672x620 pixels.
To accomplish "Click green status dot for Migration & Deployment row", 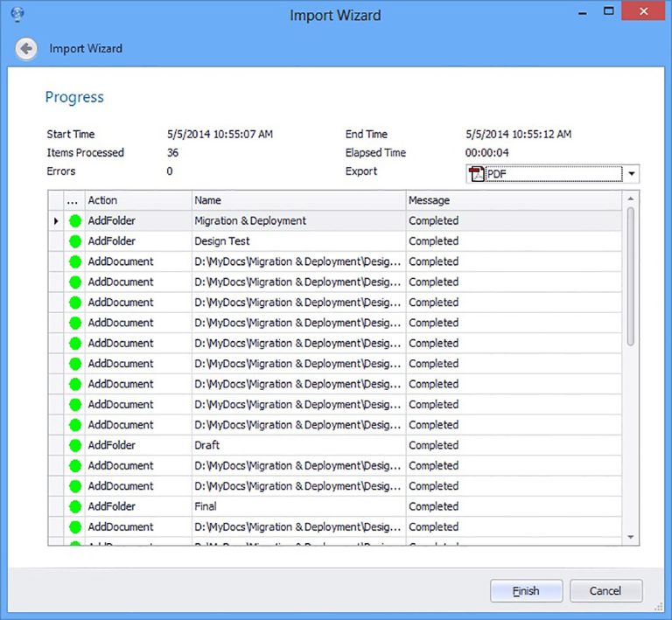I will click(x=74, y=221).
